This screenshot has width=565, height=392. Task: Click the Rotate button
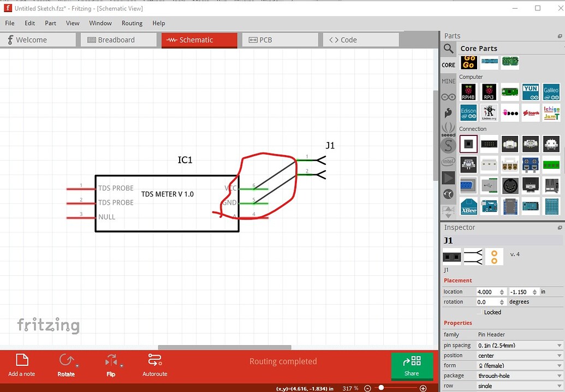pos(66,365)
